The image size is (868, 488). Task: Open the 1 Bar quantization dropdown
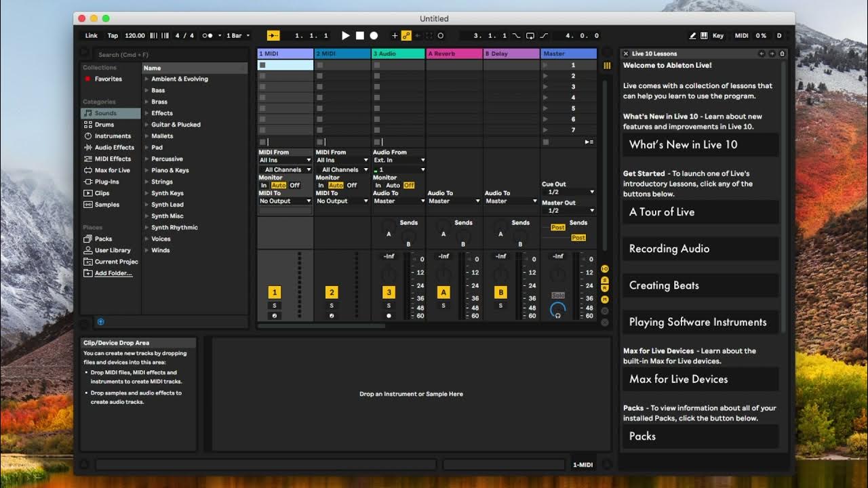point(238,35)
